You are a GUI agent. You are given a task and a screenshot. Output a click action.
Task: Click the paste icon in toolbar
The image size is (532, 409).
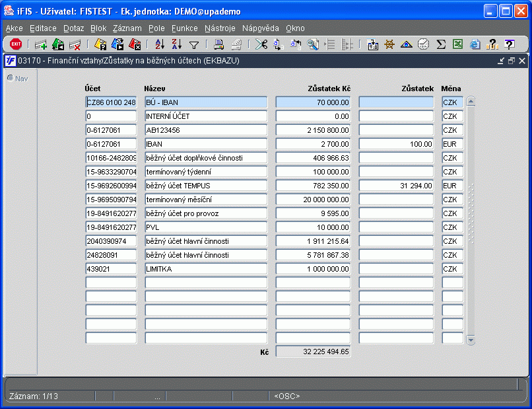[x=296, y=44]
